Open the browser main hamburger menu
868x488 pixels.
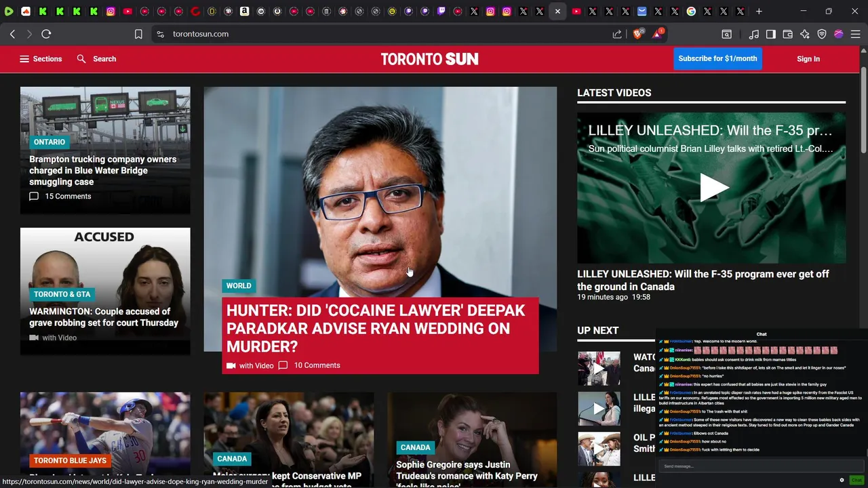856,34
